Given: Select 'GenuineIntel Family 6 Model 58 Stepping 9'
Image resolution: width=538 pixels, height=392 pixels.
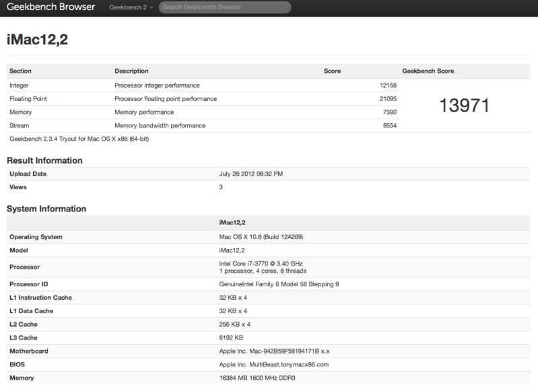Looking at the screenshot, I should point(279,284).
